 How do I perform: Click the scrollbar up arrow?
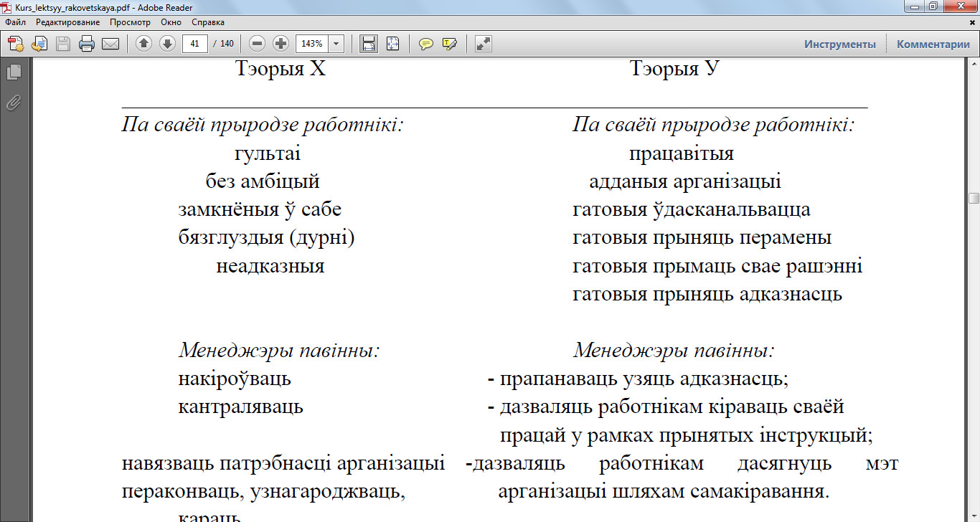(974, 65)
